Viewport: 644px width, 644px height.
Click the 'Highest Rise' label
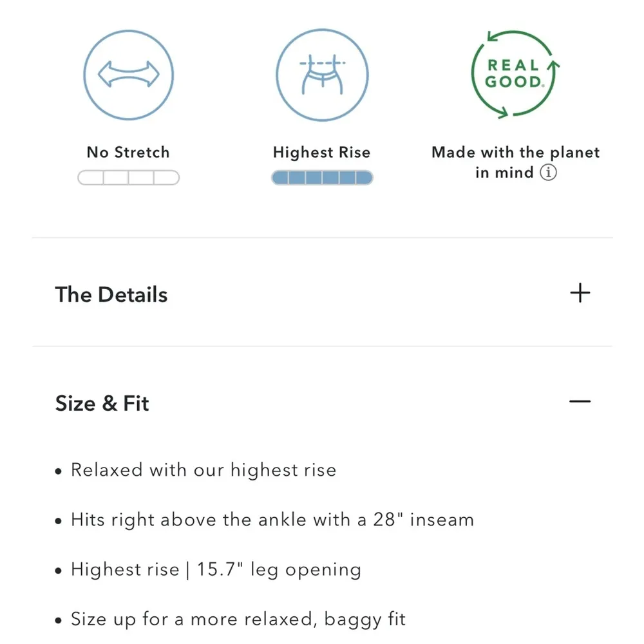tap(321, 153)
